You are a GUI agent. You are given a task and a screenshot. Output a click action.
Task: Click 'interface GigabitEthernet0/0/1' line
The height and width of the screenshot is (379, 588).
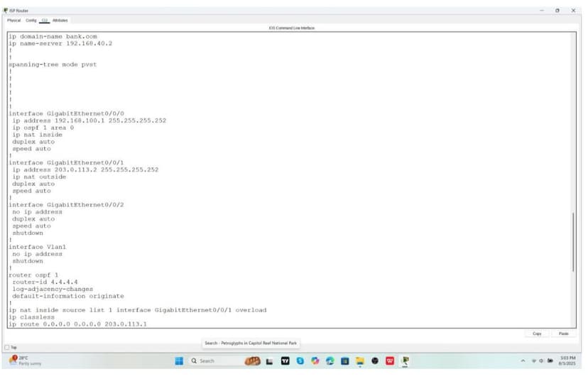pos(66,163)
